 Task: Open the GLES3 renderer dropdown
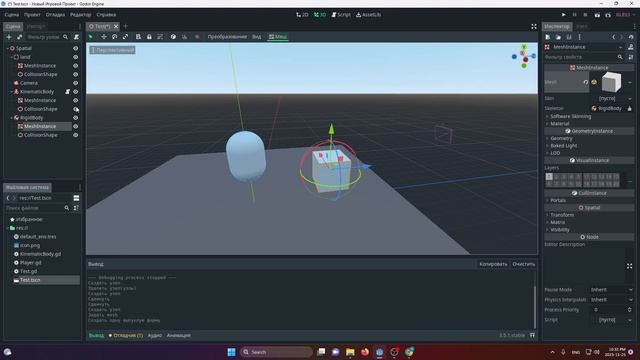click(x=625, y=15)
